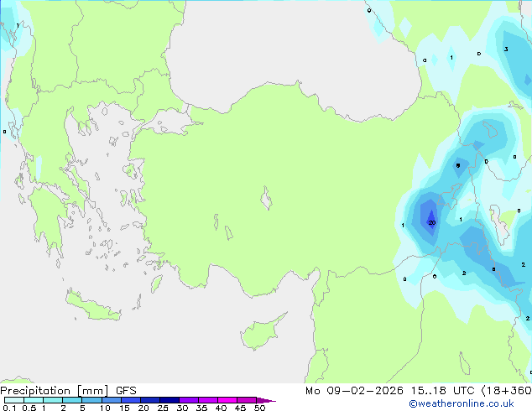Click the '15..18 UTC' time text

point(442,391)
